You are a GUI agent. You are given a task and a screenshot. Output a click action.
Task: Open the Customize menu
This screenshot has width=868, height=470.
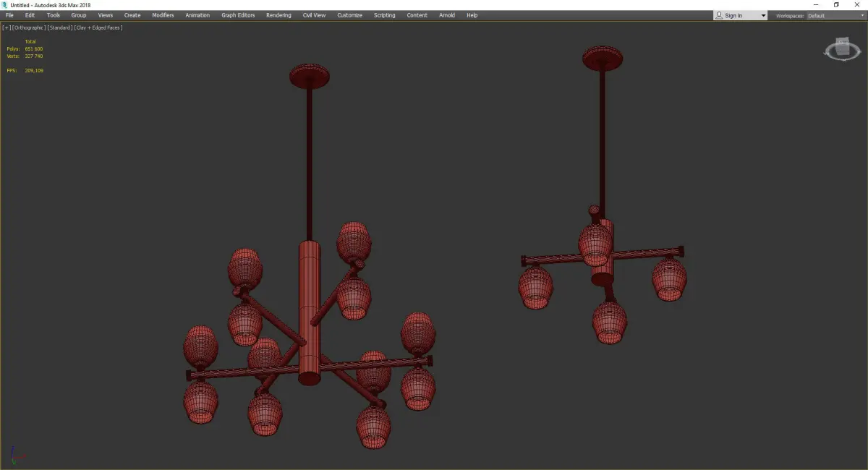tap(349, 15)
